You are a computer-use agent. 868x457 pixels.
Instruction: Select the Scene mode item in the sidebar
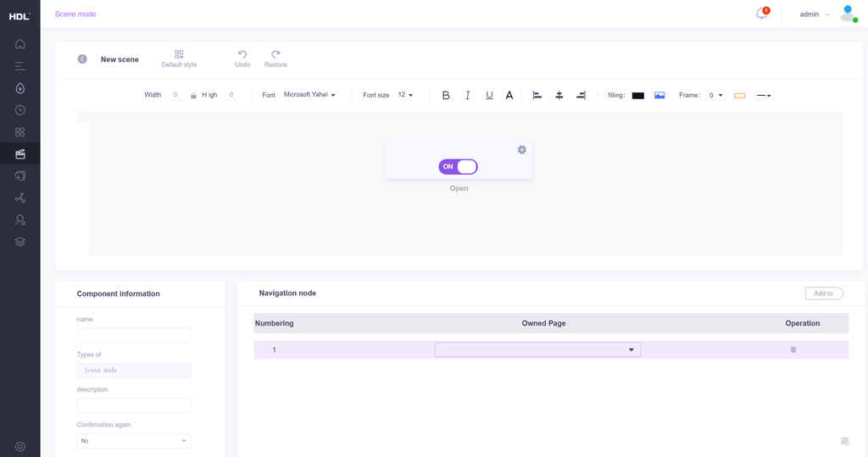point(19,154)
